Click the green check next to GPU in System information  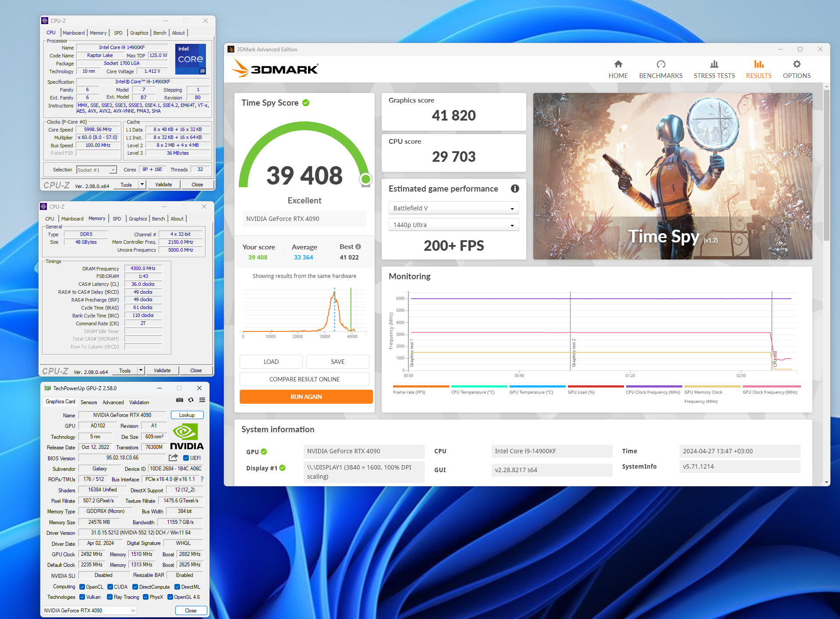pyautogui.click(x=264, y=452)
